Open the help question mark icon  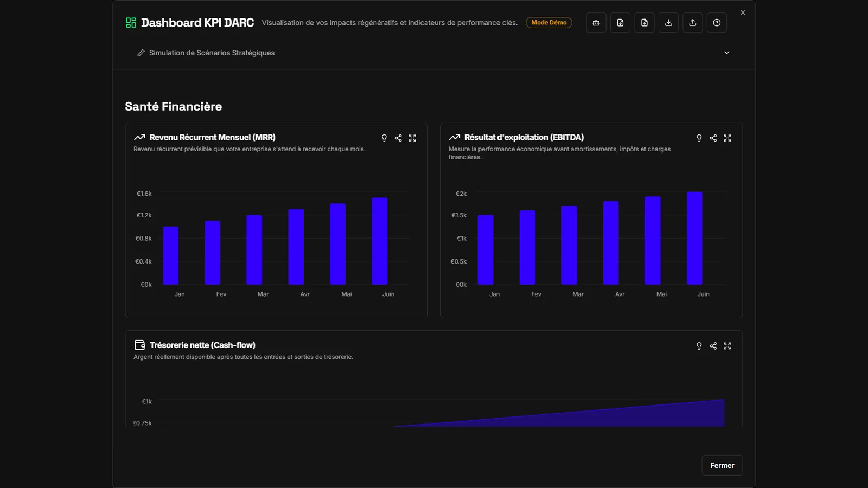(x=717, y=23)
